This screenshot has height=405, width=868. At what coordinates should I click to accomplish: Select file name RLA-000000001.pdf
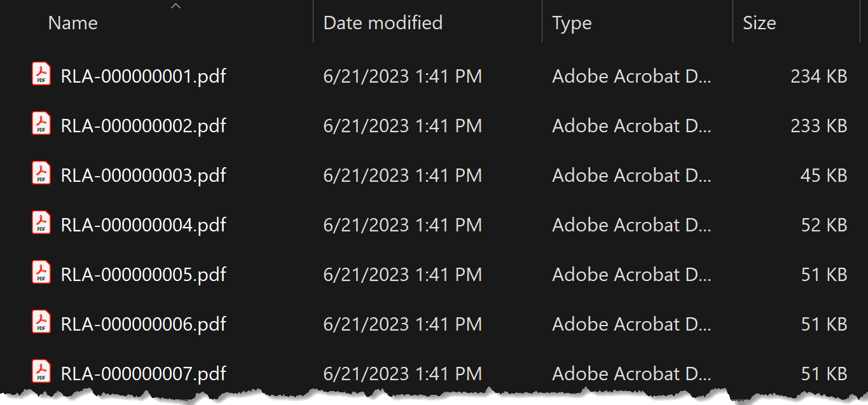[144, 76]
